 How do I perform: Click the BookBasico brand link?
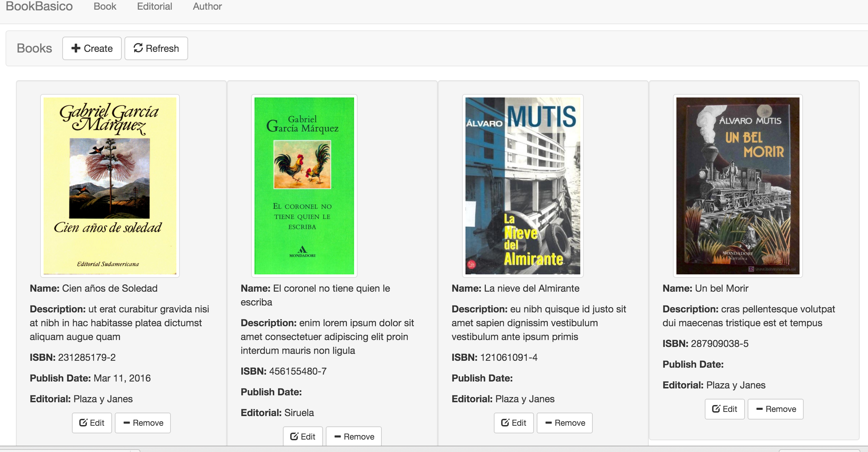pyautogui.click(x=39, y=7)
